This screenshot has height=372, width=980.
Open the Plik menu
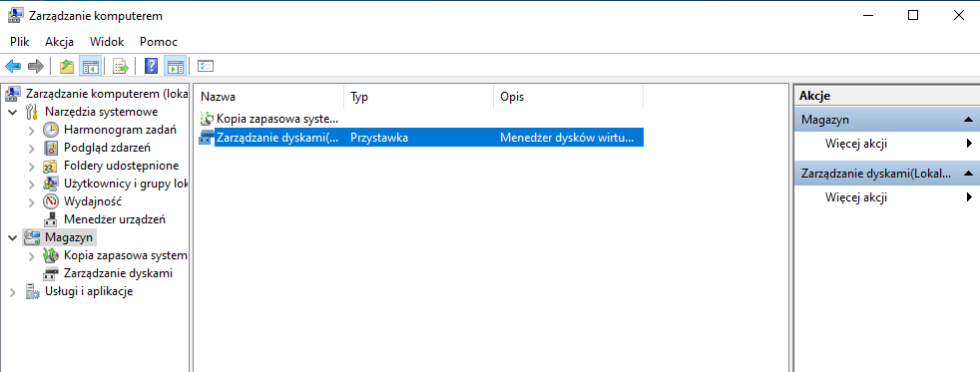(20, 42)
